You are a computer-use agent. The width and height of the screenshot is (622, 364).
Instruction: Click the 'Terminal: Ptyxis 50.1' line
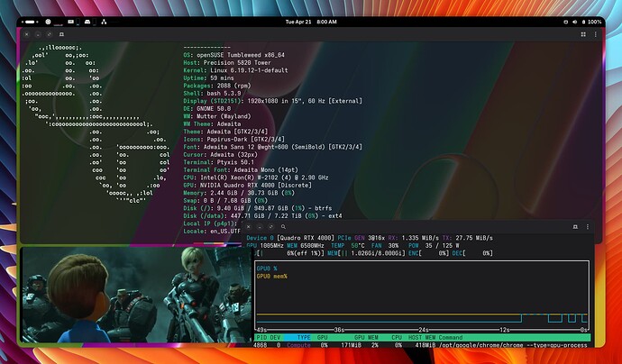click(218, 162)
